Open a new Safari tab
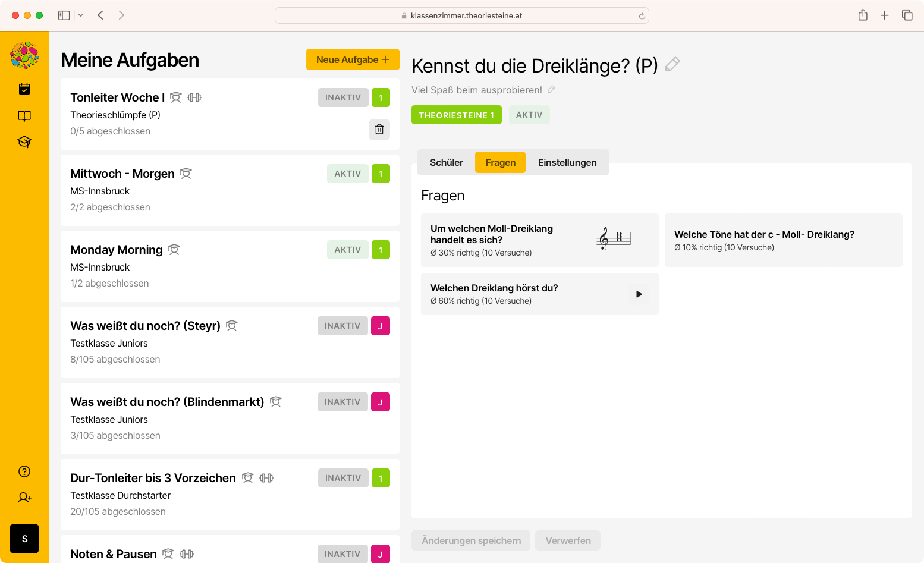This screenshot has height=563, width=924. (885, 15)
